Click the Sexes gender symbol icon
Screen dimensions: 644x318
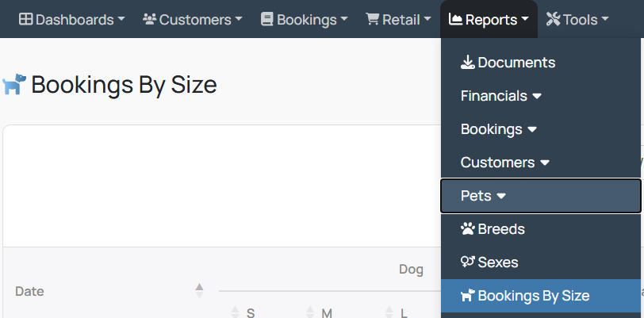point(467,262)
